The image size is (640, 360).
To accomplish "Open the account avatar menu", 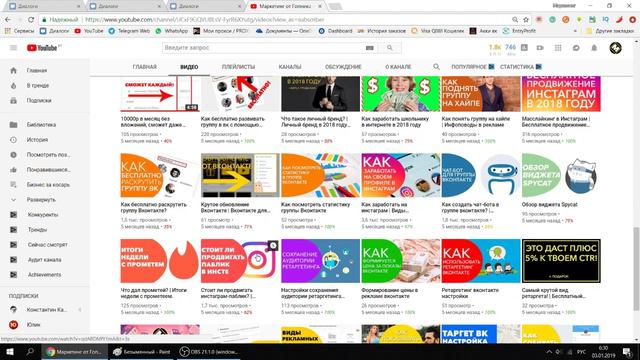I will click(x=616, y=48).
